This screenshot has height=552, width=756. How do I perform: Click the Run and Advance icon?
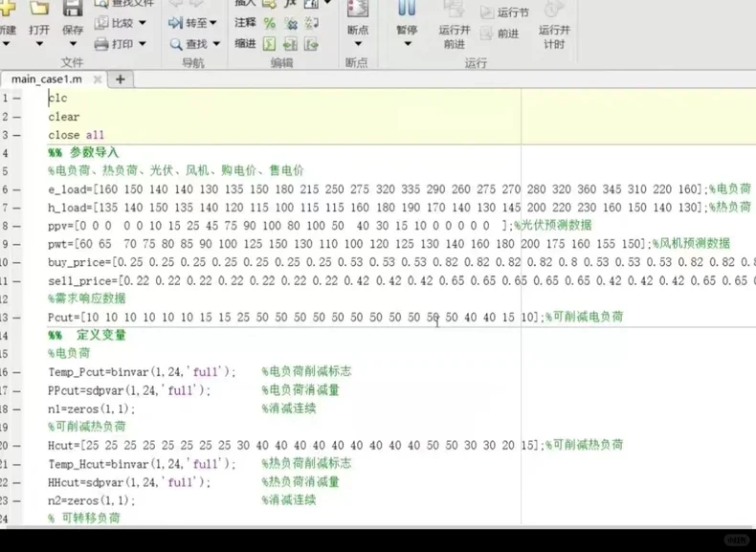454,9
